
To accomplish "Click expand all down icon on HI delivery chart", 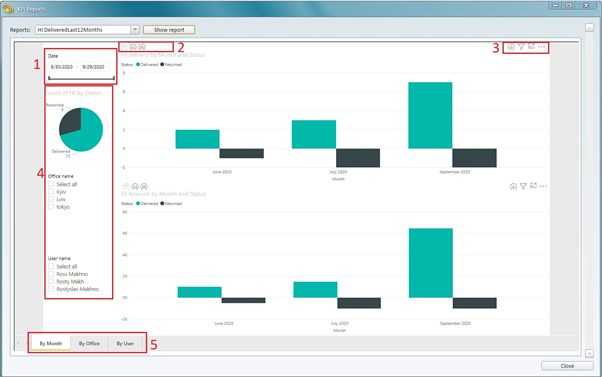I will click(142, 47).
